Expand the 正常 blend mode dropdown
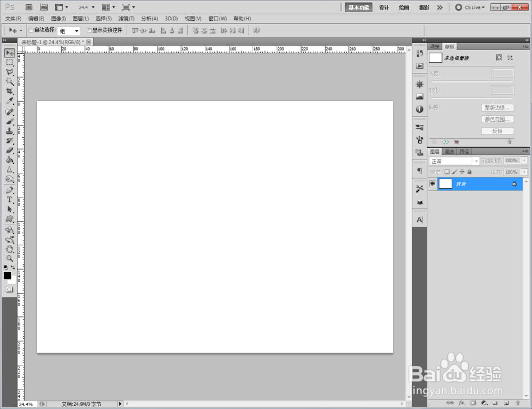The width and height of the screenshot is (532, 409). coord(454,161)
